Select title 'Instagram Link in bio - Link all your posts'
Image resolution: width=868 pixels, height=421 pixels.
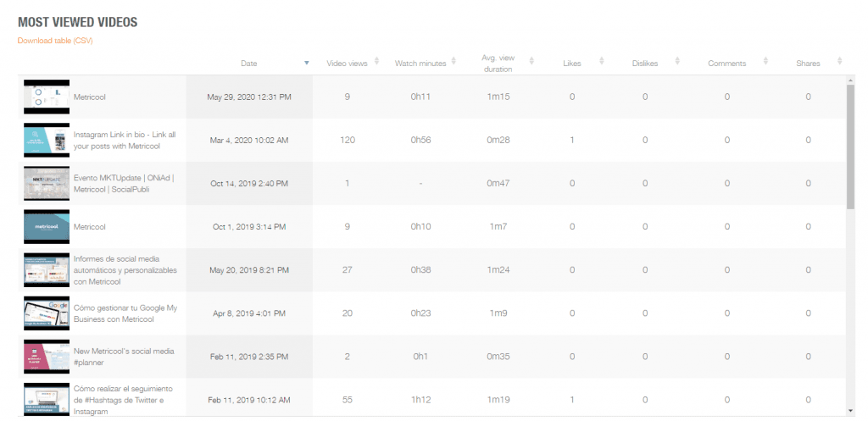click(125, 140)
